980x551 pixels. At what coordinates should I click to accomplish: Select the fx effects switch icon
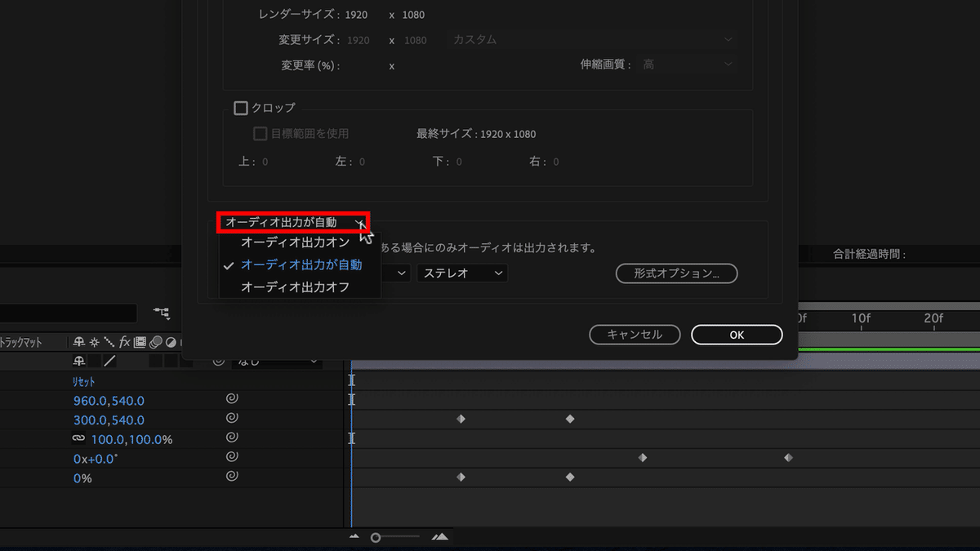124,341
